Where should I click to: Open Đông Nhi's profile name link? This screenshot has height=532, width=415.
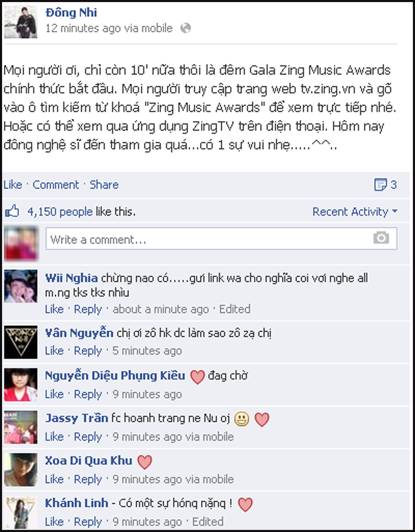coord(71,12)
